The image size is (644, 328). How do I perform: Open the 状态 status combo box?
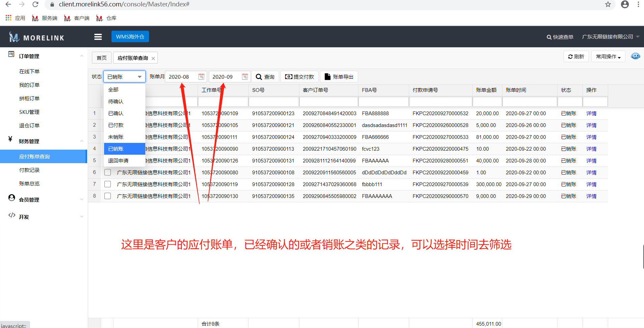(124, 77)
